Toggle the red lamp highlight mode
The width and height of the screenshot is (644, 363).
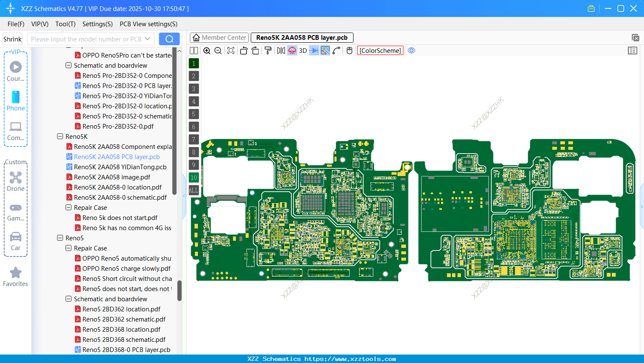pos(292,50)
